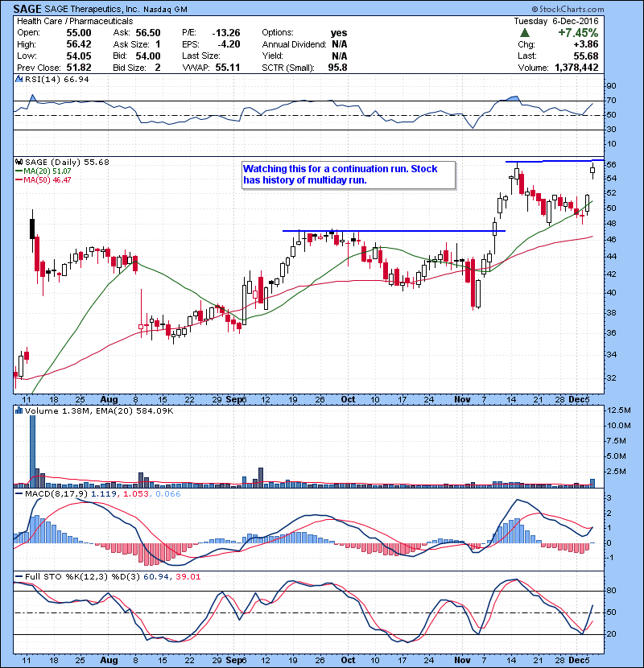Click the Sep label on the date axis

pyautogui.click(x=234, y=398)
